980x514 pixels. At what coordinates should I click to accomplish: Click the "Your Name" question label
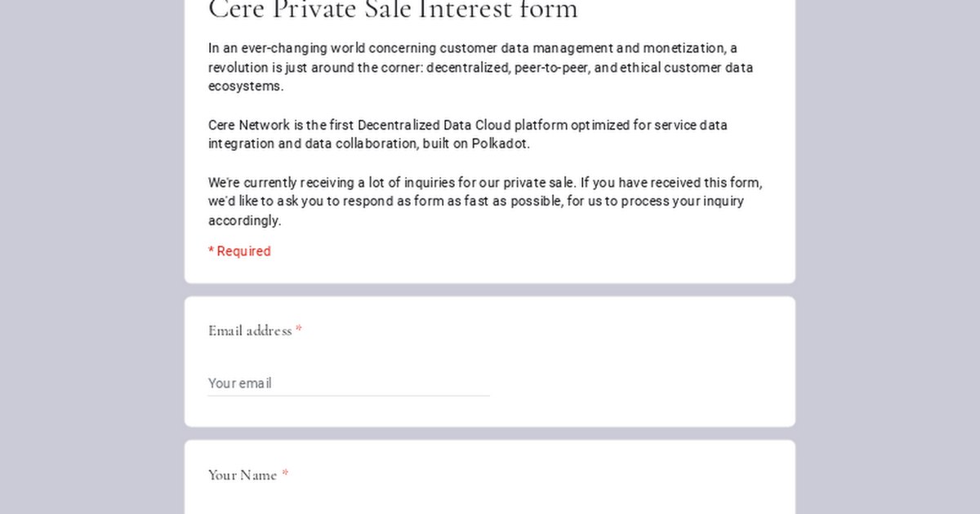pyautogui.click(x=243, y=475)
